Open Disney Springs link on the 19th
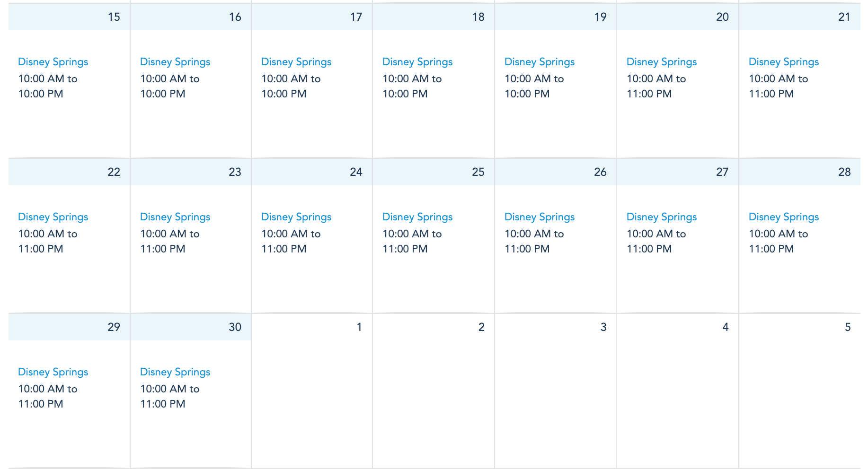 (x=540, y=62)
